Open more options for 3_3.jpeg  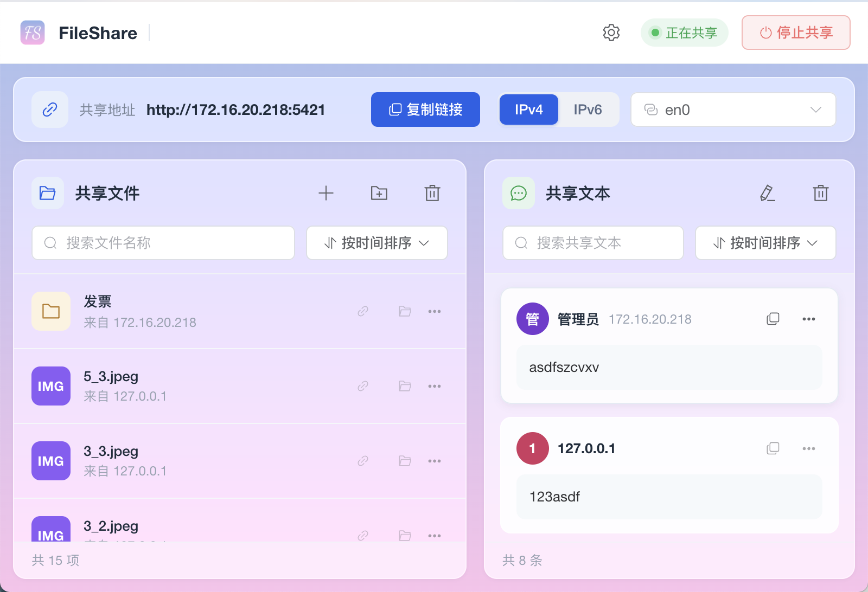point(435,461)
